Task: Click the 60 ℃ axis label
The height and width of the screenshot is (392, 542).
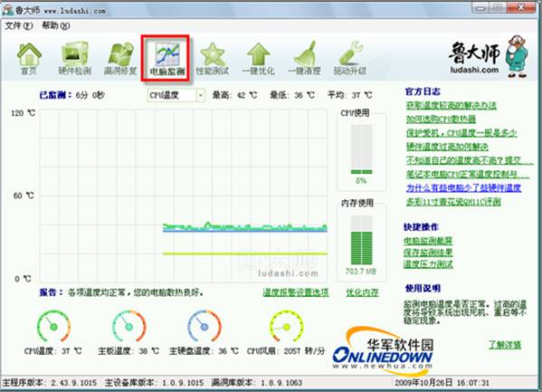Action: point(24,196)
